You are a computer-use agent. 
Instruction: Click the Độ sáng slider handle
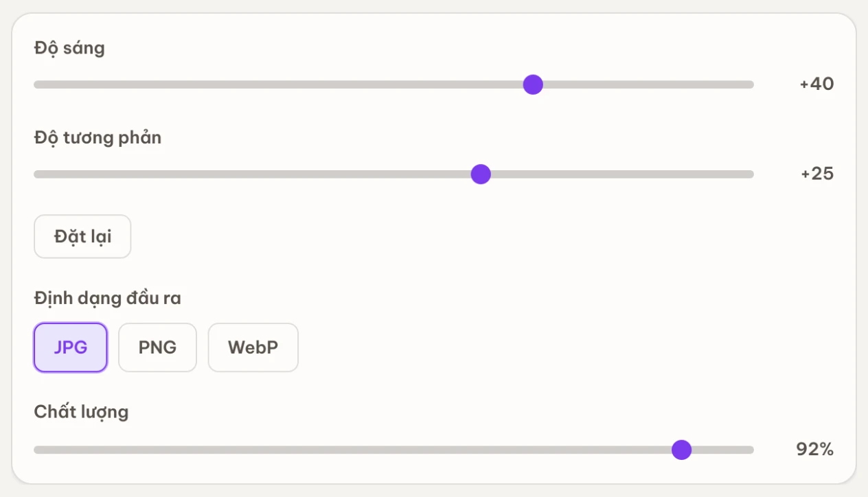pos(533,84)
